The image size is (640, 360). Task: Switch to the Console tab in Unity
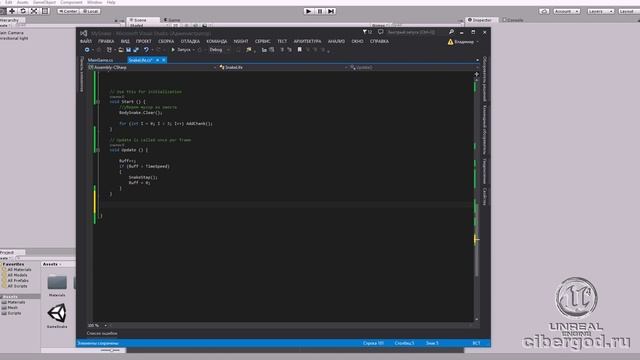pyautogui.click(x=513, y=20)
